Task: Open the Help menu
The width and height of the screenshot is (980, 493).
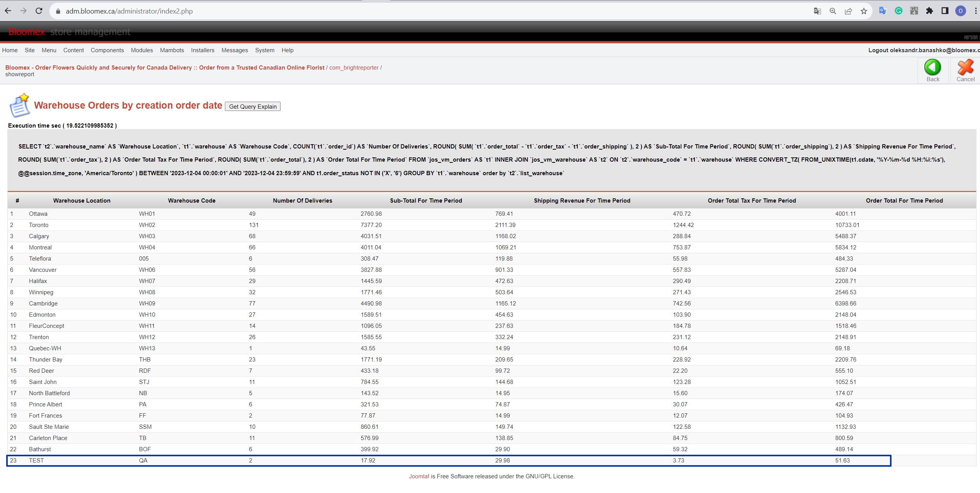Action: click(x=288, y=50)
